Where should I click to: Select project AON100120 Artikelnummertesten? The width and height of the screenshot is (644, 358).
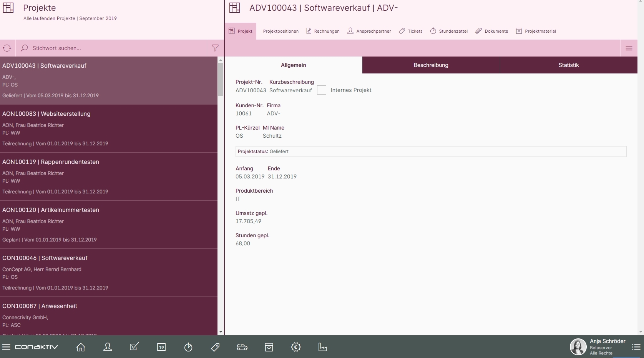[109, 225]
